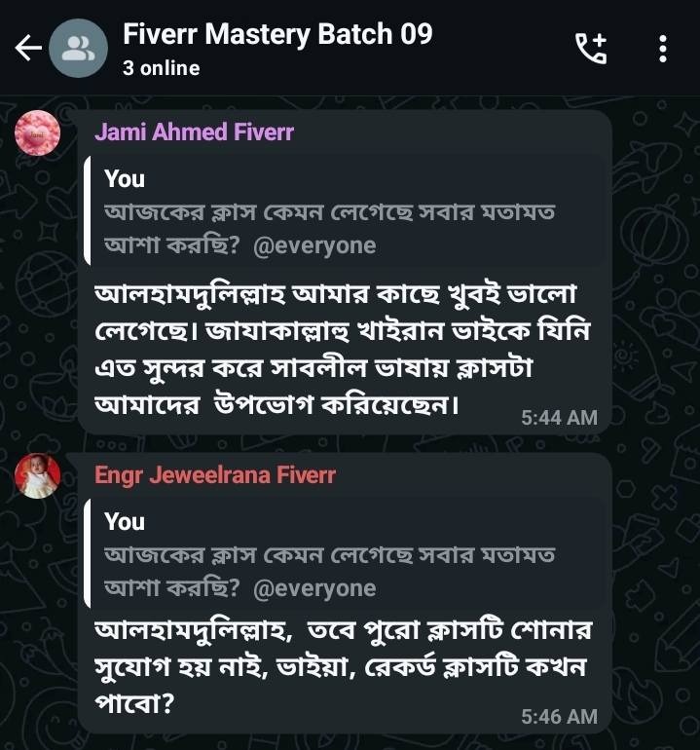The image size is (700, 750).
Task: Jump to quoted message in Jeweelrana's reply
Action: click(x=344, y=553)
